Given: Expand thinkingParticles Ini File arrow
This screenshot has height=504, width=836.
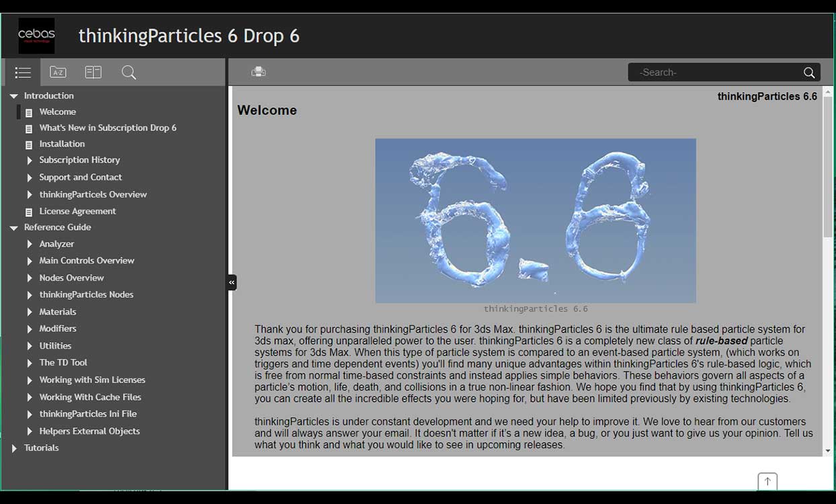Looking at the screenshot, I should pos(30,415).
